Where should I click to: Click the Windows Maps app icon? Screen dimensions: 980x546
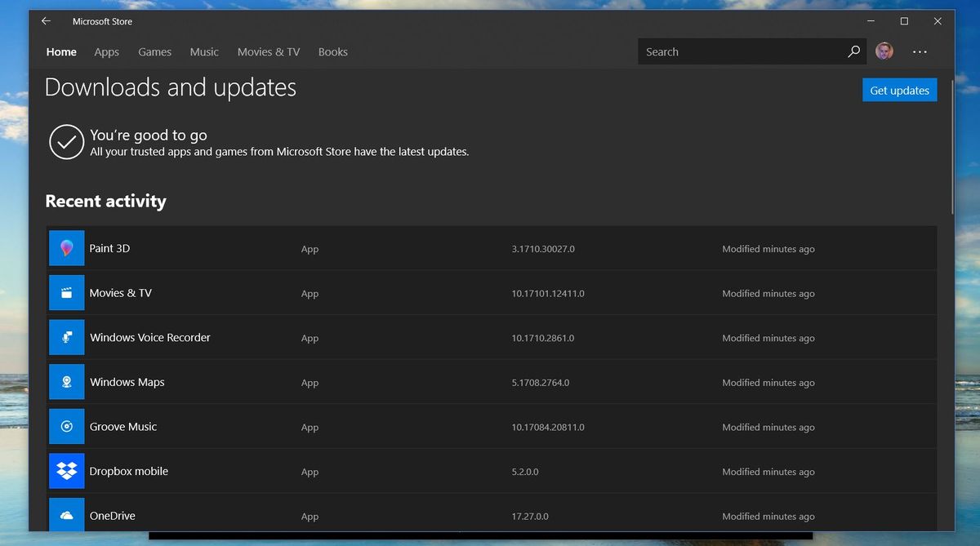click(66, 382)
